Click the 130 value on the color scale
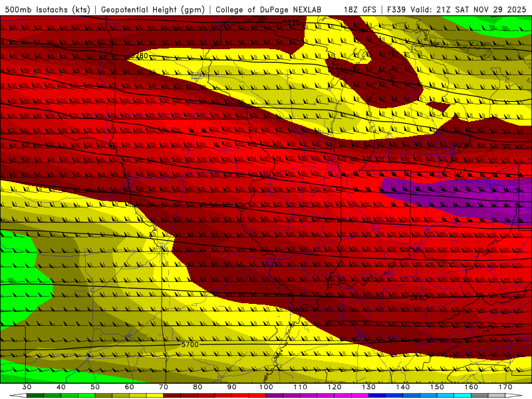The width and height of the screenshot is (532, 399). [x=369, y=387]
